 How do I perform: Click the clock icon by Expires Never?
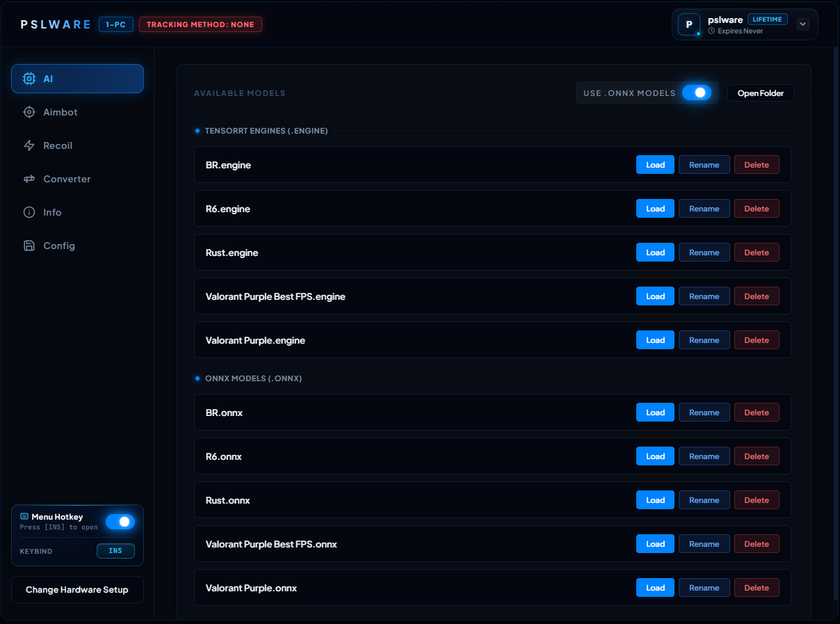[711, 31]
